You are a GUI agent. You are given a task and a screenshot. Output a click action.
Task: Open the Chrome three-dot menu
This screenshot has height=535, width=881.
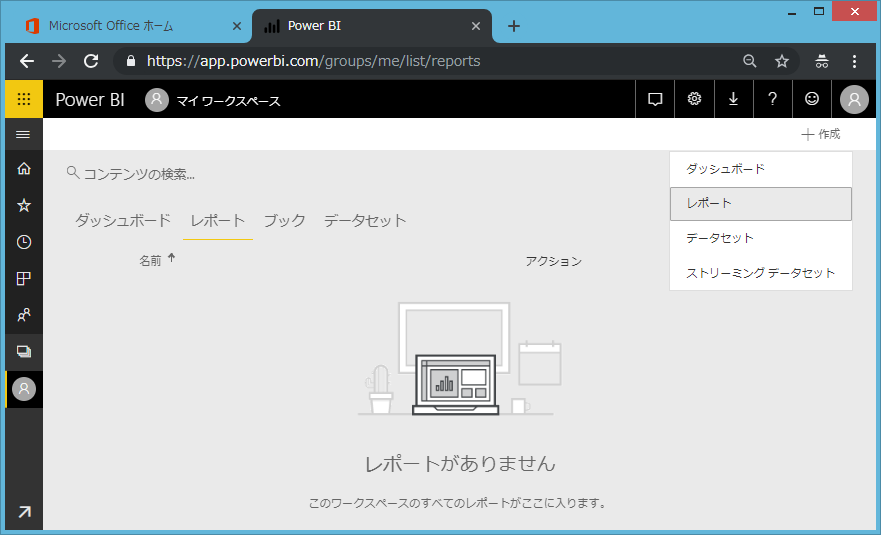tap(854, 61)
